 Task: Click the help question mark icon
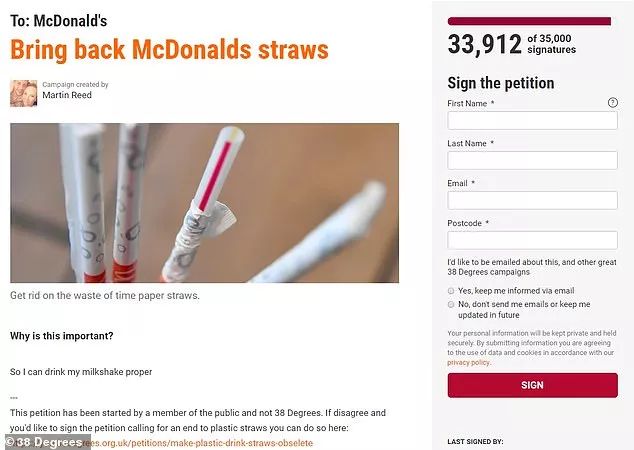tap(613, 103)
